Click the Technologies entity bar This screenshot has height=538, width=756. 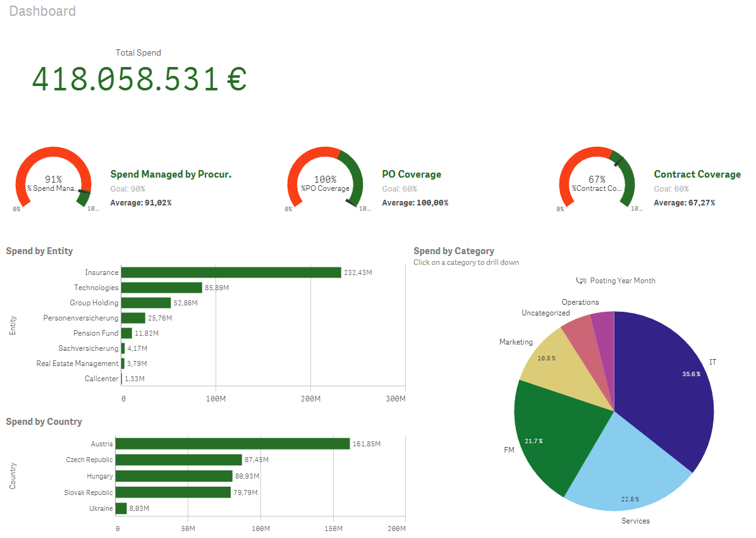pos(161,288)
